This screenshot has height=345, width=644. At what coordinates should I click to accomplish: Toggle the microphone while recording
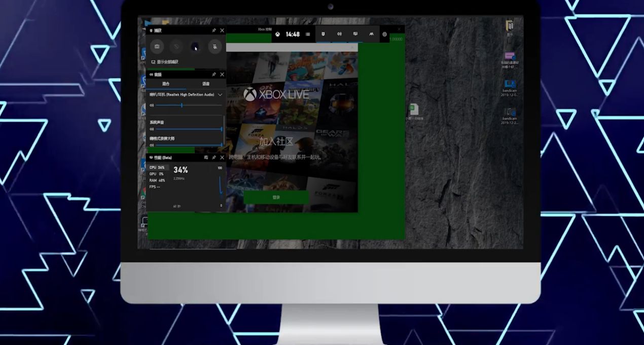214,47
